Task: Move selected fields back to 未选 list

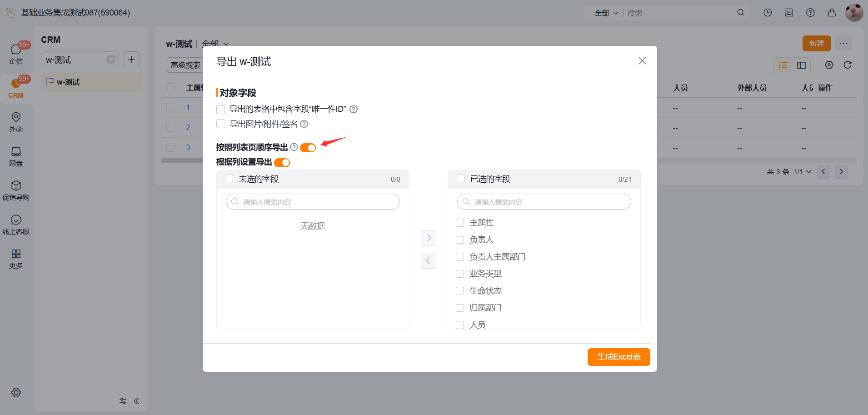Action: pyautogui.click(x=429, y=260)
